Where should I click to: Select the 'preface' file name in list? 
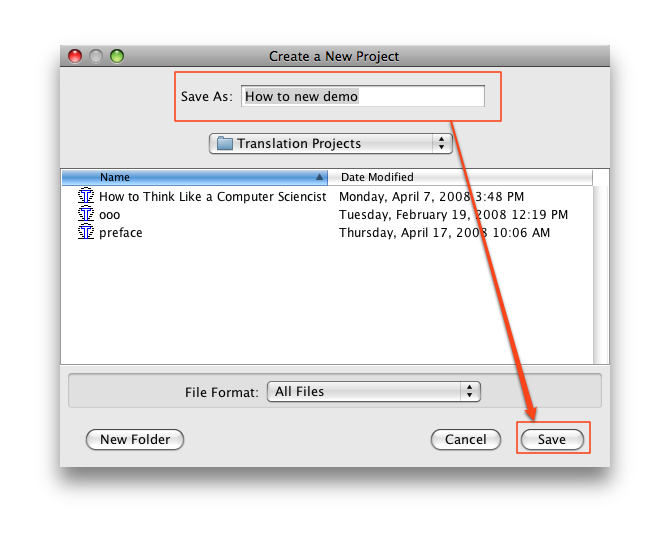click(x=121, y=233)
